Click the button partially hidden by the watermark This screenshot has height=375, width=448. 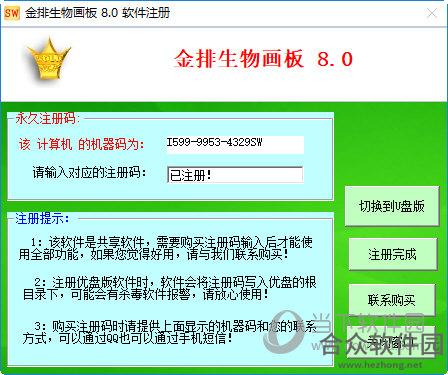point(391,342)
